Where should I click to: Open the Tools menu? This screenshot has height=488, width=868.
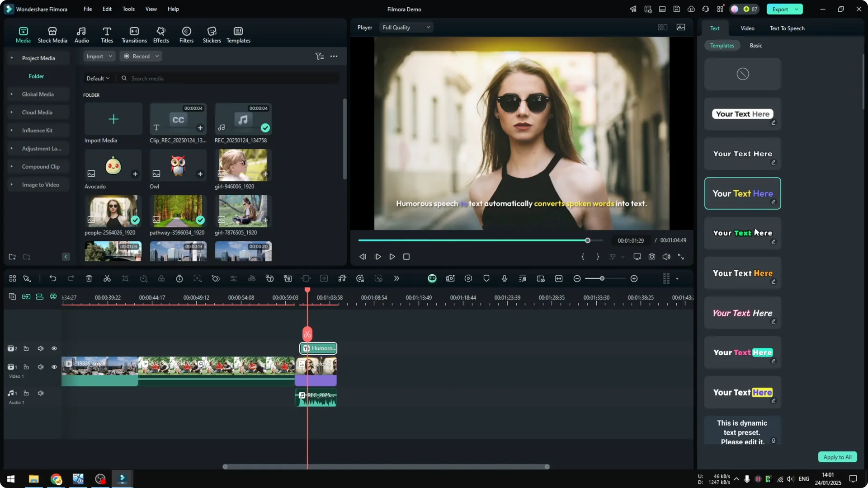pyautogui.click(x=128, y=9)
